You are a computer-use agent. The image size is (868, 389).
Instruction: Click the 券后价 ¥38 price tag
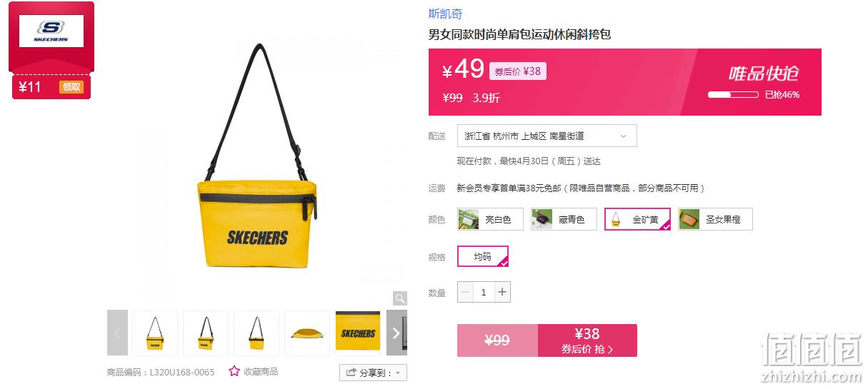518,71
